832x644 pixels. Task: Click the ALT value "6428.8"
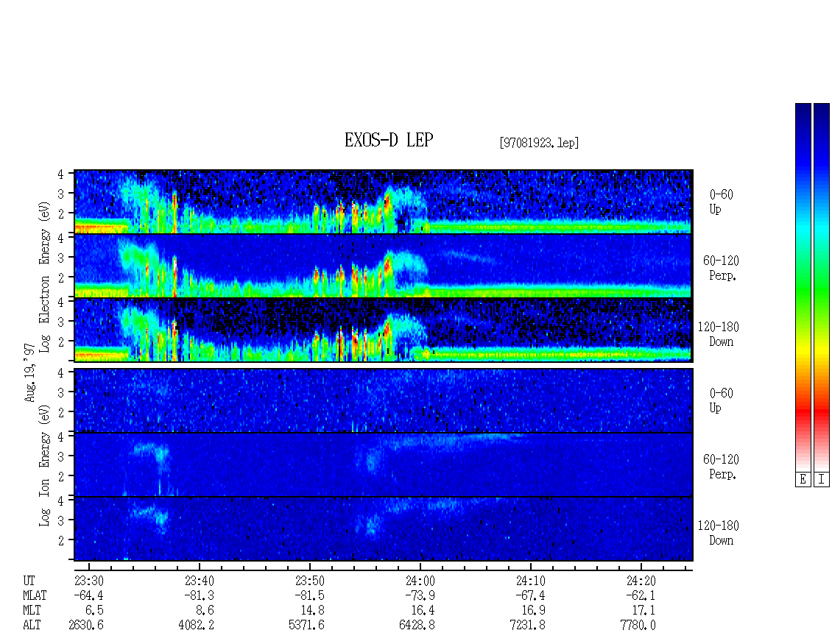(x=417, y=626)
